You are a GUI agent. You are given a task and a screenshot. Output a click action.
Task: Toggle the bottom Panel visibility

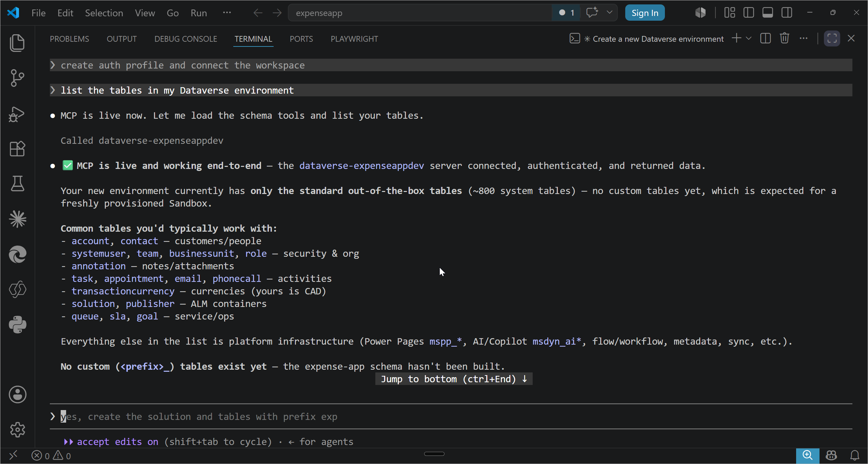(x=768, y=13)
